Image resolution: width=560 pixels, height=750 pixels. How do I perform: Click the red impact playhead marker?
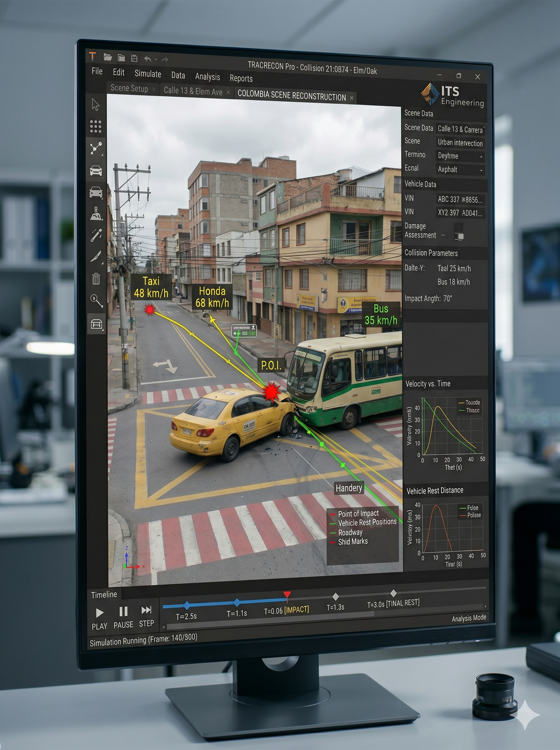pyautogui.click(x=287, y=595)
